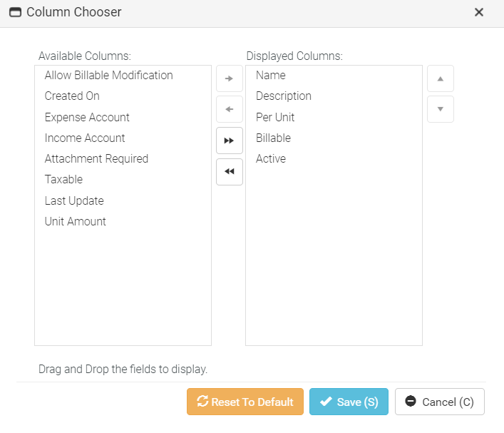
Task: Save the column selection
Action: [x=349, y=402]
